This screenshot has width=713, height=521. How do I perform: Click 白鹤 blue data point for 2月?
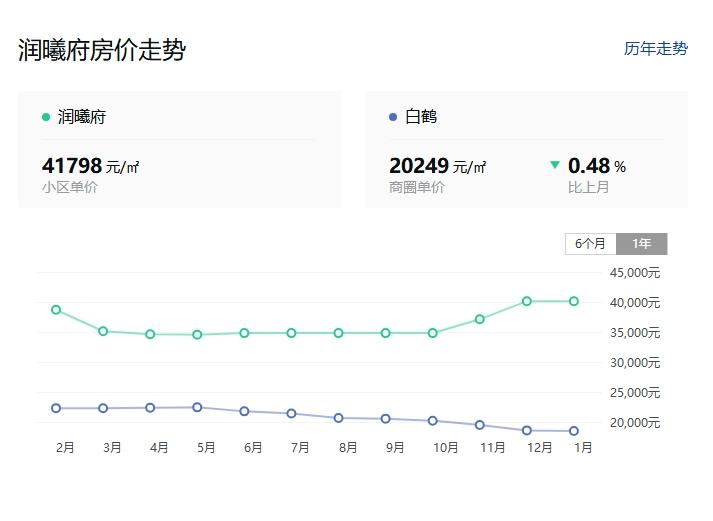(x=56, y=408)
